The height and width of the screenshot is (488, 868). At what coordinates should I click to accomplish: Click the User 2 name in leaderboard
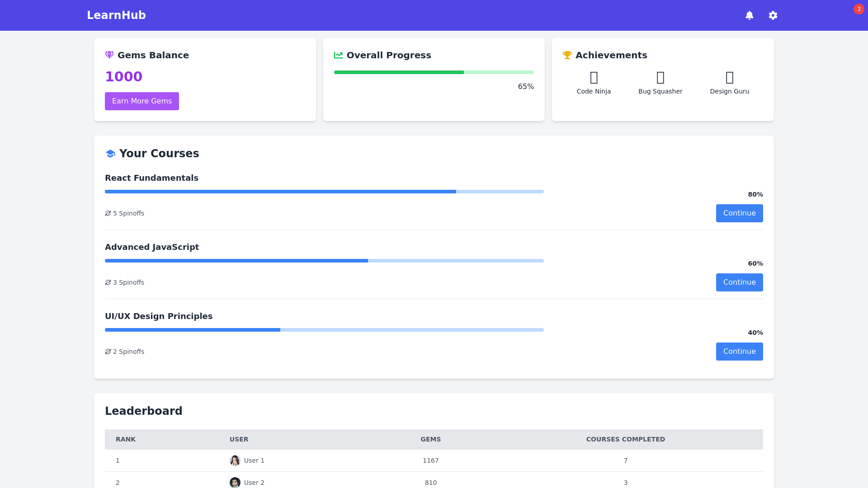click(254, 483)
